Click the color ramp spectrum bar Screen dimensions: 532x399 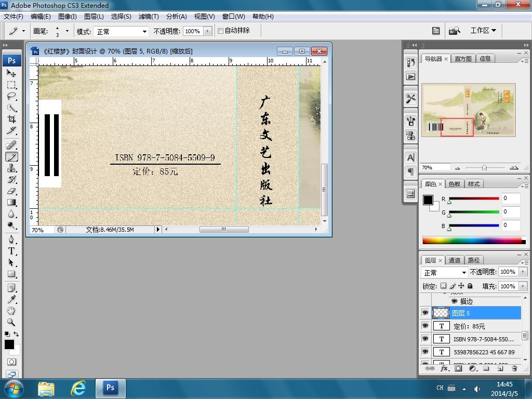[474, 241]
